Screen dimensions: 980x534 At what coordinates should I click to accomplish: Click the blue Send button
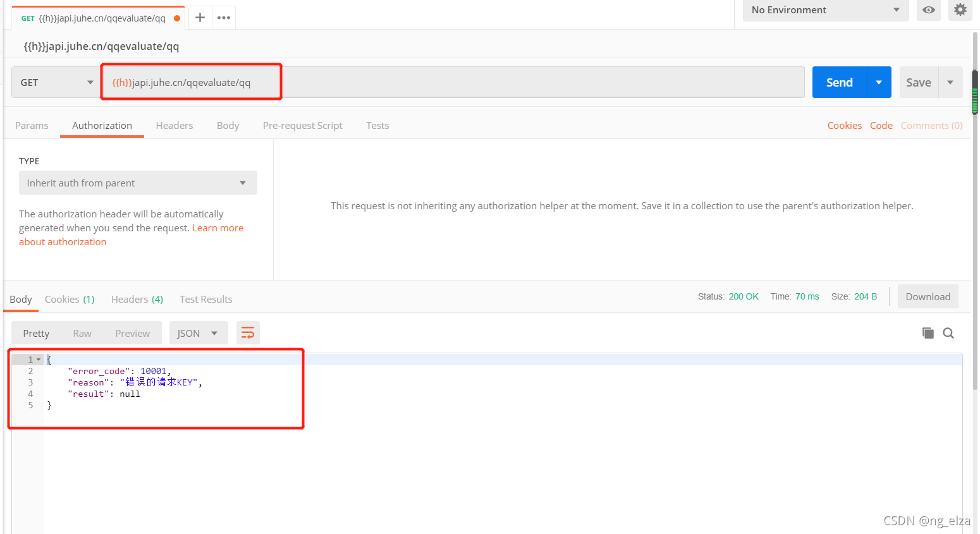click(840, 82)
